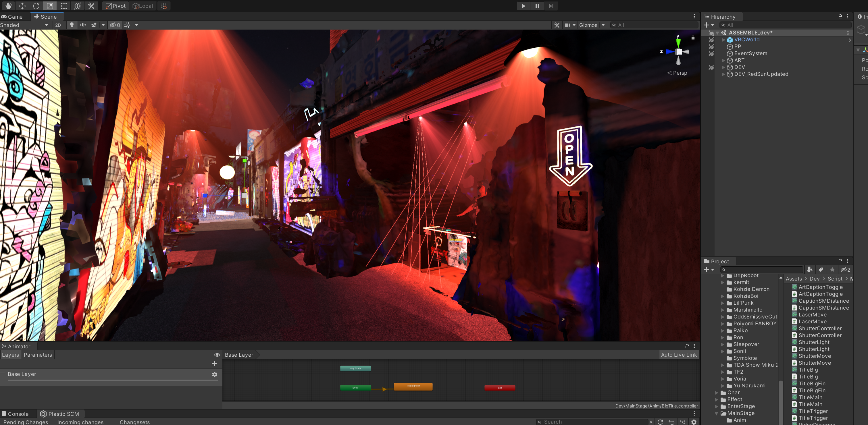
Task: Open the custom editor tools
Action: [91, 6]
